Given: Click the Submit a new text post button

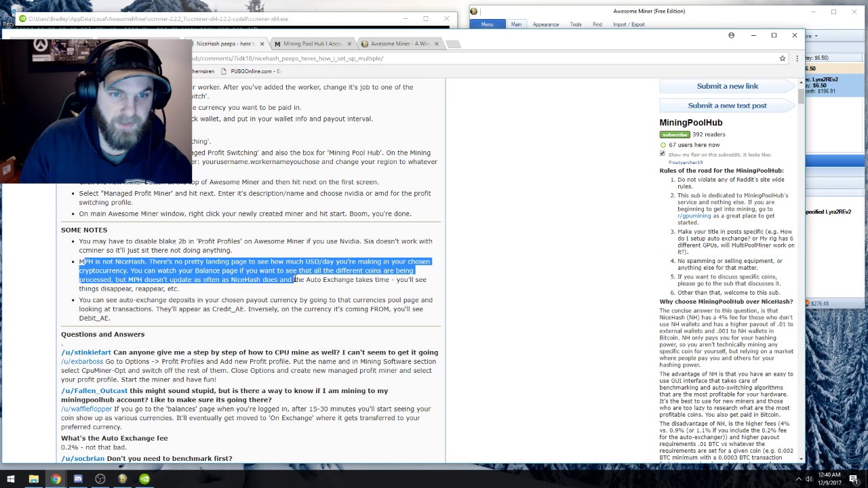Looking at the screenshot, I should point(727,106).
